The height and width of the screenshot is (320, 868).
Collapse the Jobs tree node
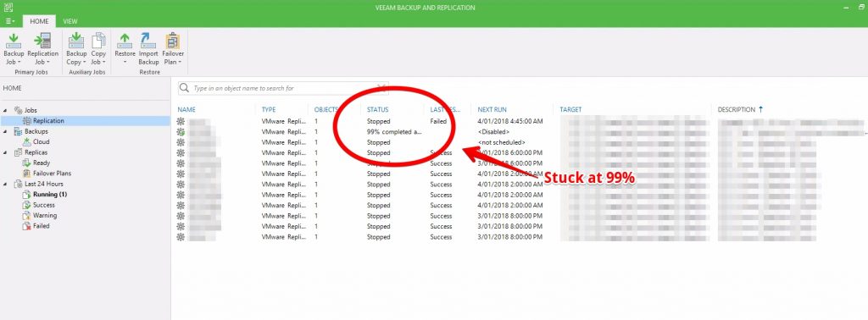(6, 111)
